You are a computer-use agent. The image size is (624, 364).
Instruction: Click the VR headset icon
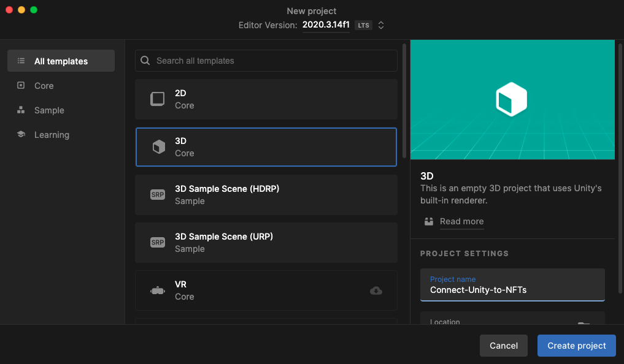click(x=158, y=290)
